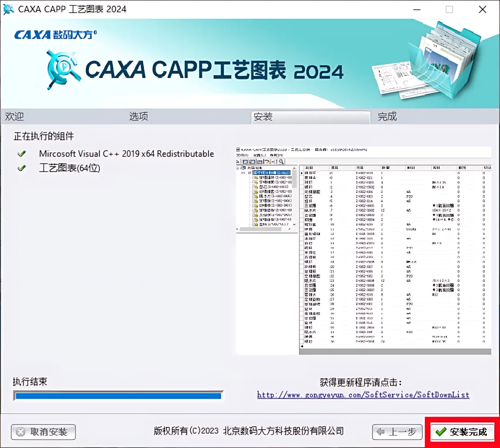Click the green check icon on 安装完成 button

pos(441,432)
